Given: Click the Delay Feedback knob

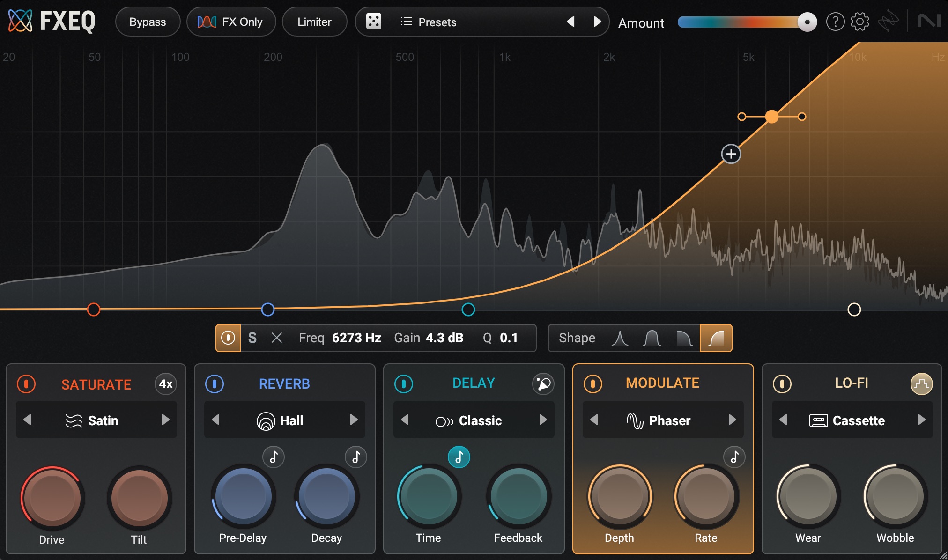Looking at the screenshot, I should pos(518,496).
